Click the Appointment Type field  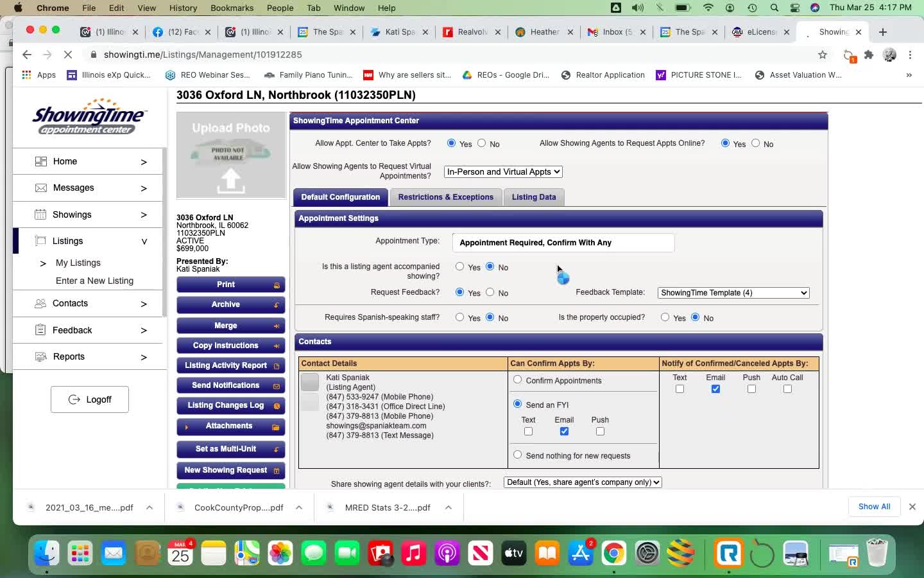pyautogui.click(x=563, y=243)
